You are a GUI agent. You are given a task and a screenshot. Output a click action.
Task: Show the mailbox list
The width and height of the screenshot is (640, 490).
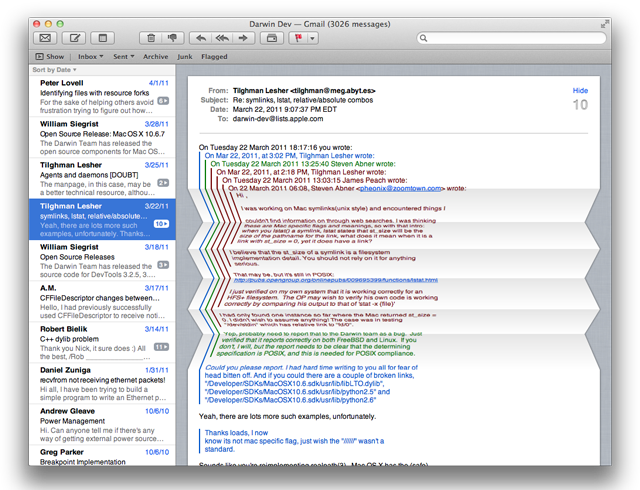tap(49, 56)
